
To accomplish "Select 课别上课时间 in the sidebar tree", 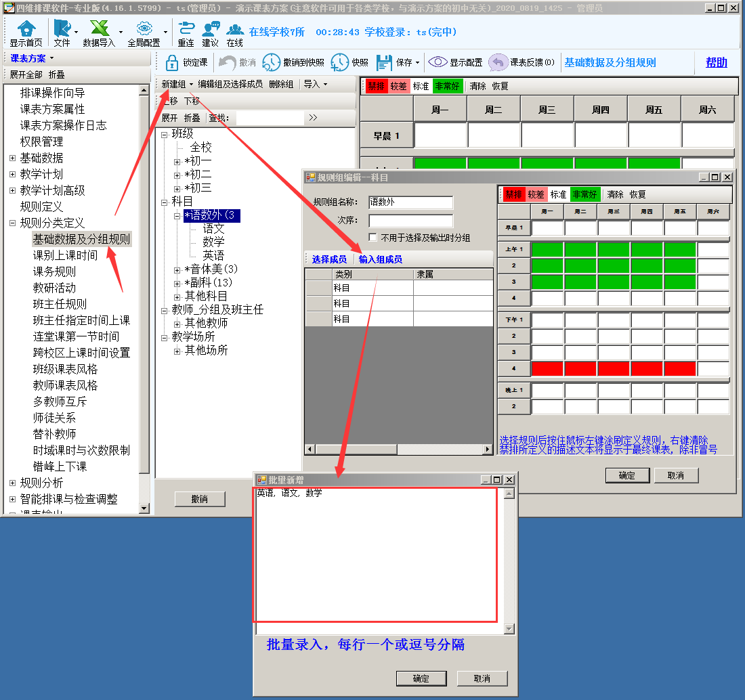I will pos(65,255).
